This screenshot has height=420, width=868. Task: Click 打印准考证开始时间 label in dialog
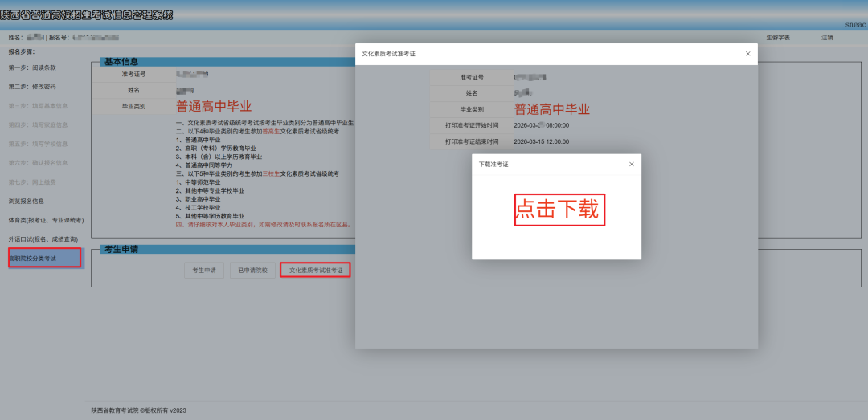(x=472, y=125)
